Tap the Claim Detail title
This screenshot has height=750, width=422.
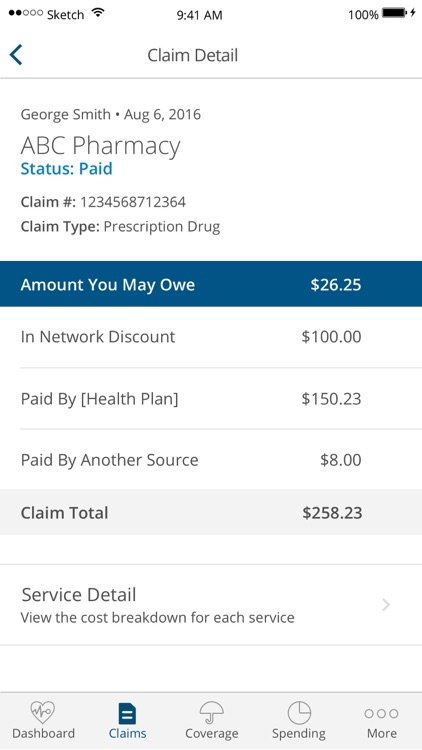192,55
